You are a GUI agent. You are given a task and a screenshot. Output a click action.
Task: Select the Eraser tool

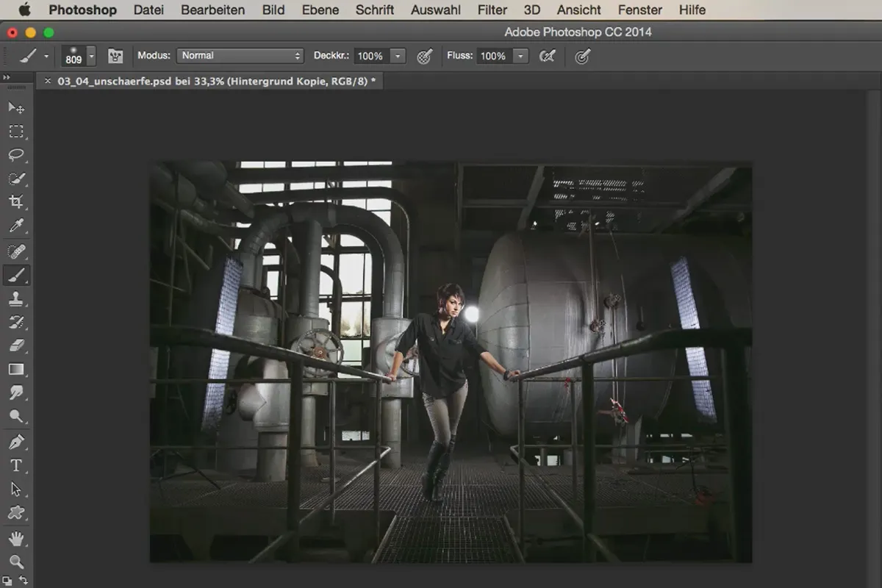16,345
